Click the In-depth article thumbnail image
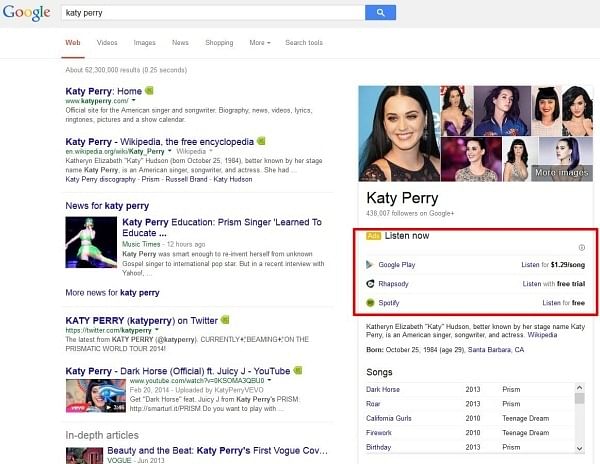Image resolution: width=600 pixels, height=464 pixels. click(84, 456)
